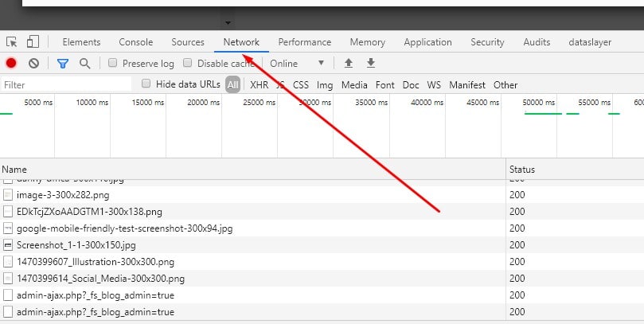Click the Filter text input field
Viewport: 644px width, 324px height.
coord(67,85)
